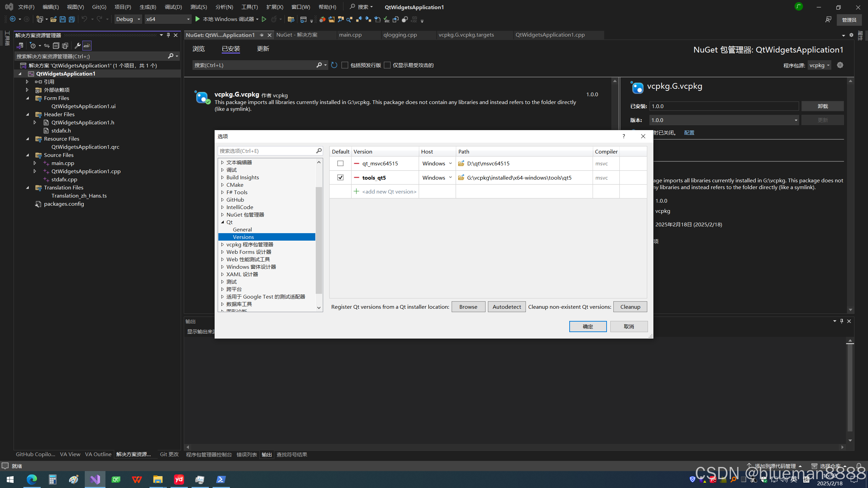Screen dimensions: 868x488
Task: Click the Save All toolbar icon
Action: (72, 19)
